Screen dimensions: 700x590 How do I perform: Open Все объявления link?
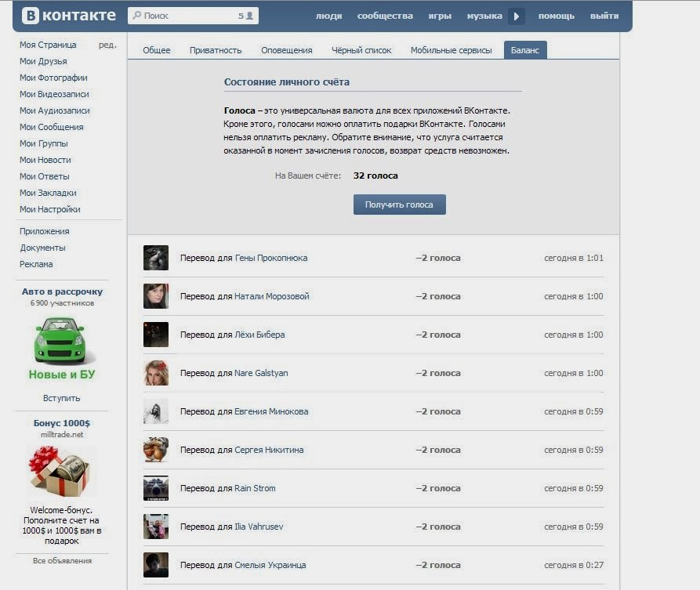62,560
